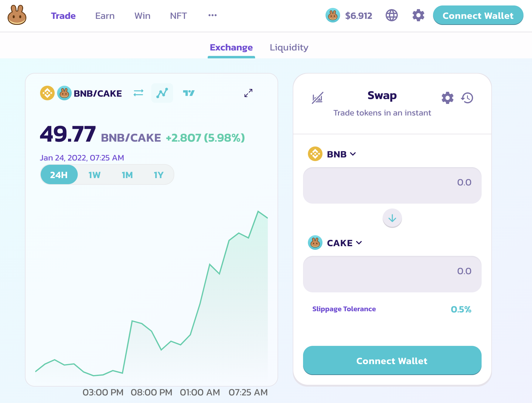Click the PancakeSwap bunny logo
This screenshot has width=532, height=403.
pyautogui.click(x=17, y=15)
